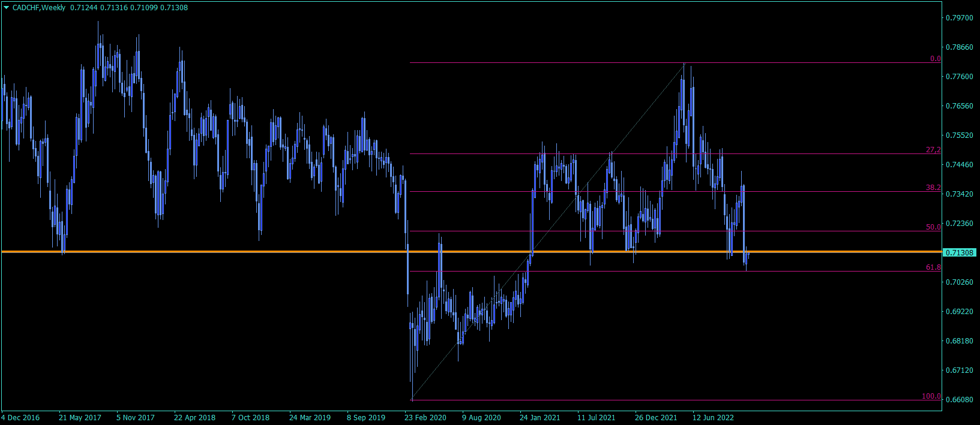Screen dimensions: 980x425
Task: Click the 4 Dec 2016 date label
Action: point(20,418)
